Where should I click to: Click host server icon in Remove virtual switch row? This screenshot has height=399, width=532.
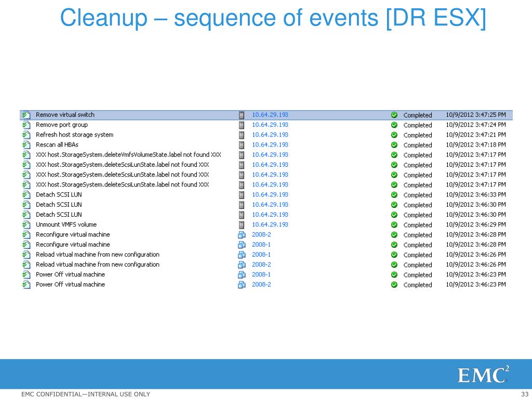(242, 115)
